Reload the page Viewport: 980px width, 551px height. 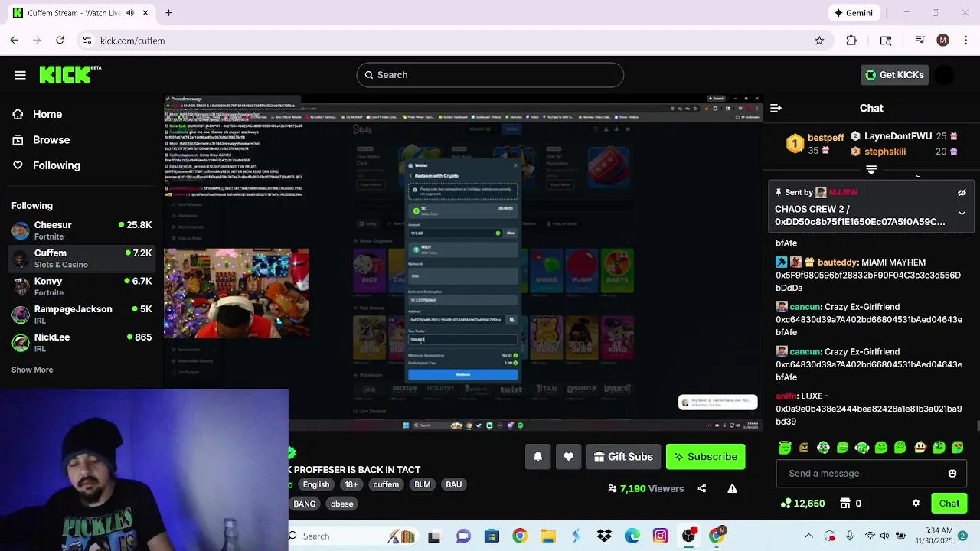click(x=60, y=41)
